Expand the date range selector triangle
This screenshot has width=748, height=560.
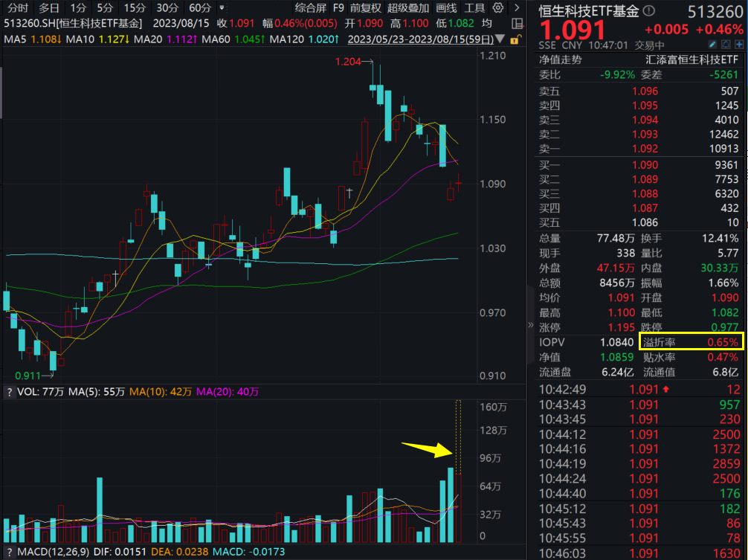pyautogui.click(x=500, y=39)
